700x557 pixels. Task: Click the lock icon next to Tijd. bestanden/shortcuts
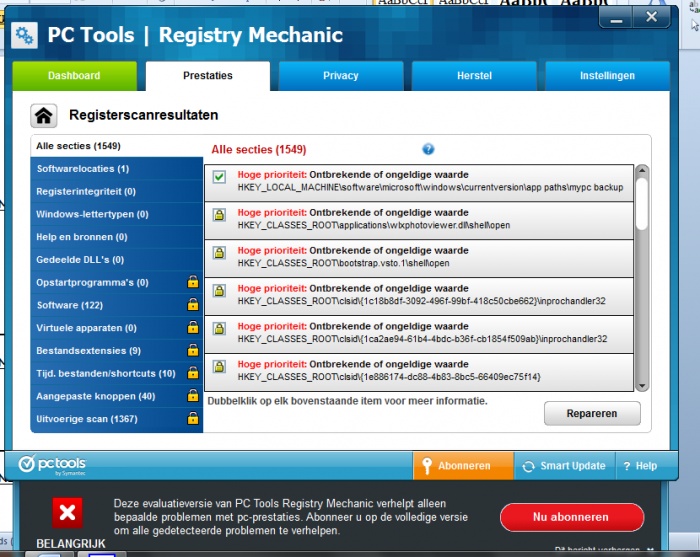192,373
